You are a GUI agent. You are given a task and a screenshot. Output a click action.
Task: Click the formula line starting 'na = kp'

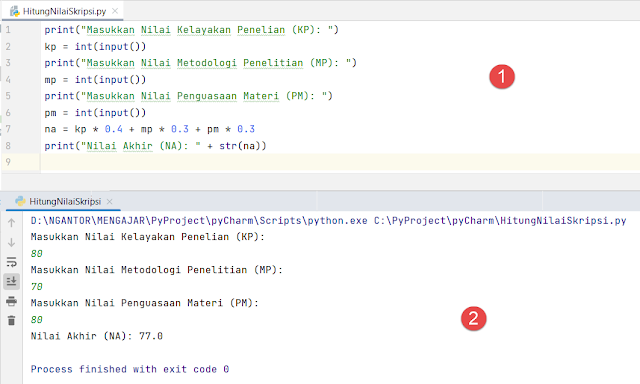coord(149,129)
